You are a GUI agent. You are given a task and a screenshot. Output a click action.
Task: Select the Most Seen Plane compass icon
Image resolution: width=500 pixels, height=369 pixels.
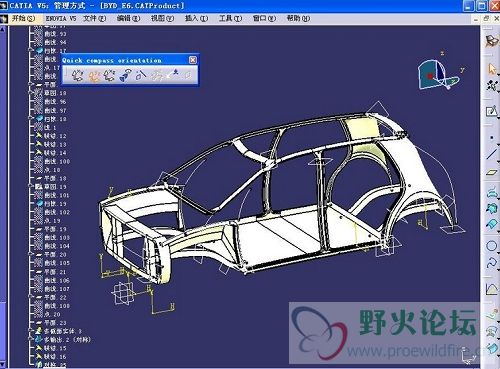(126, 75)
